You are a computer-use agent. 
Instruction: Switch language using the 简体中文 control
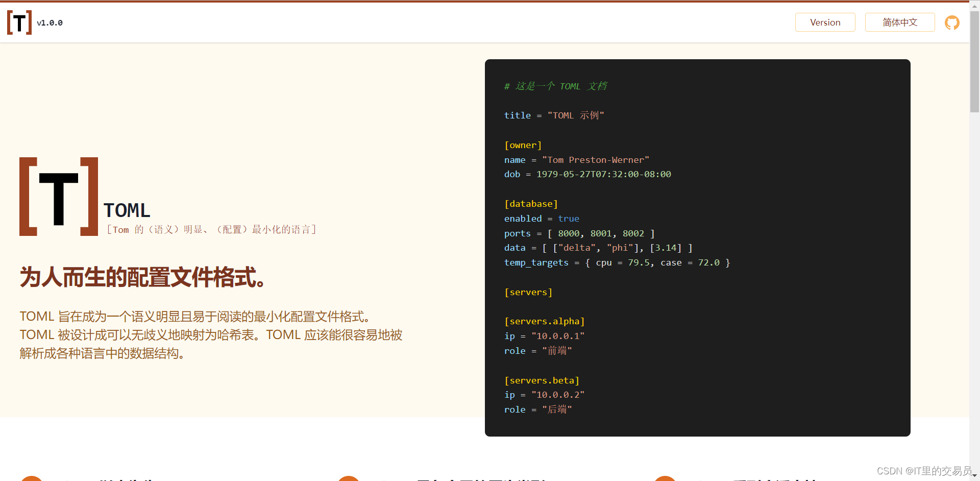click(900, 22)
